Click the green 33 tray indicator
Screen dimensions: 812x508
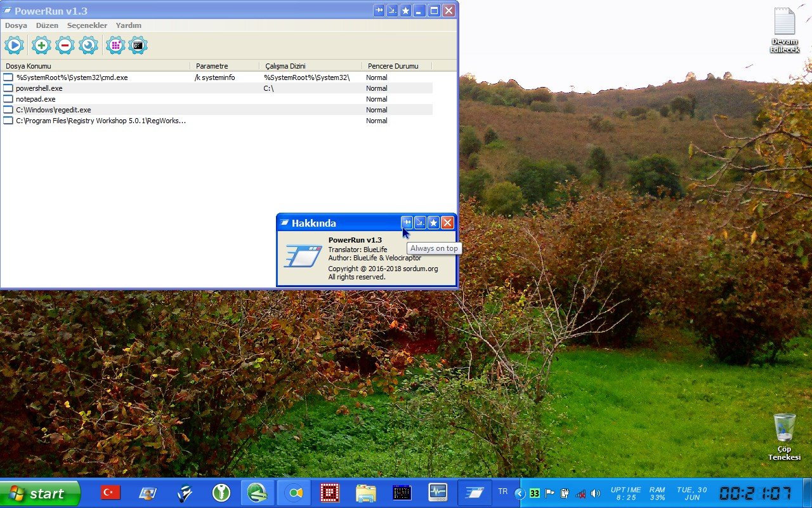[535, 493]
